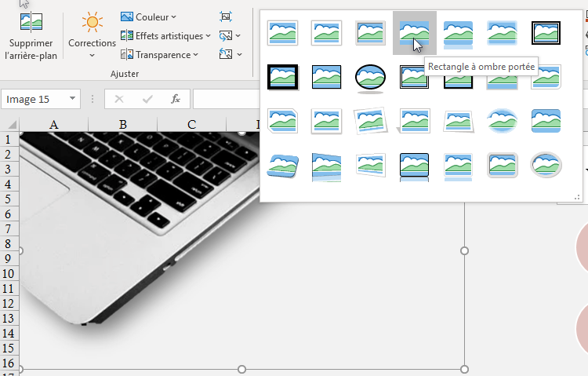Select row 13 header
Image resolution: width=588 pixels, height=376 pixels.
tap(9, 318)
